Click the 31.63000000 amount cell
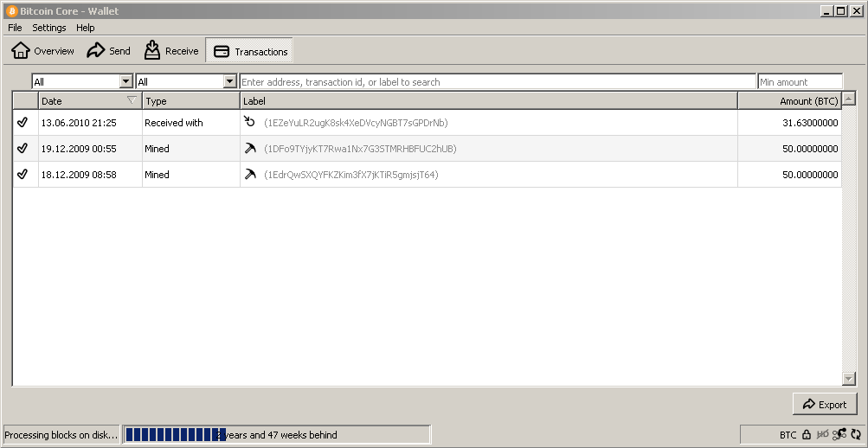 tap(789, 123)
